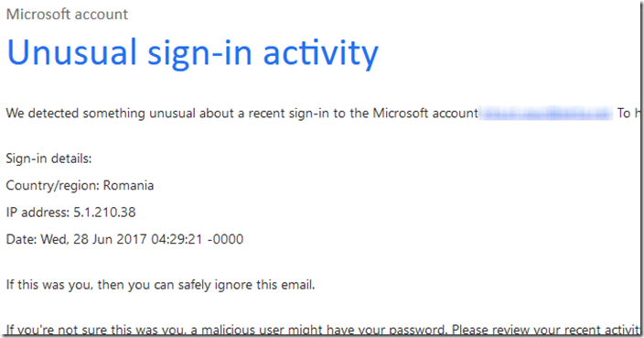Screen dimensions: 644x338
Task: Click the word "Unusual" in the heading
Action: tap(72, 52)
